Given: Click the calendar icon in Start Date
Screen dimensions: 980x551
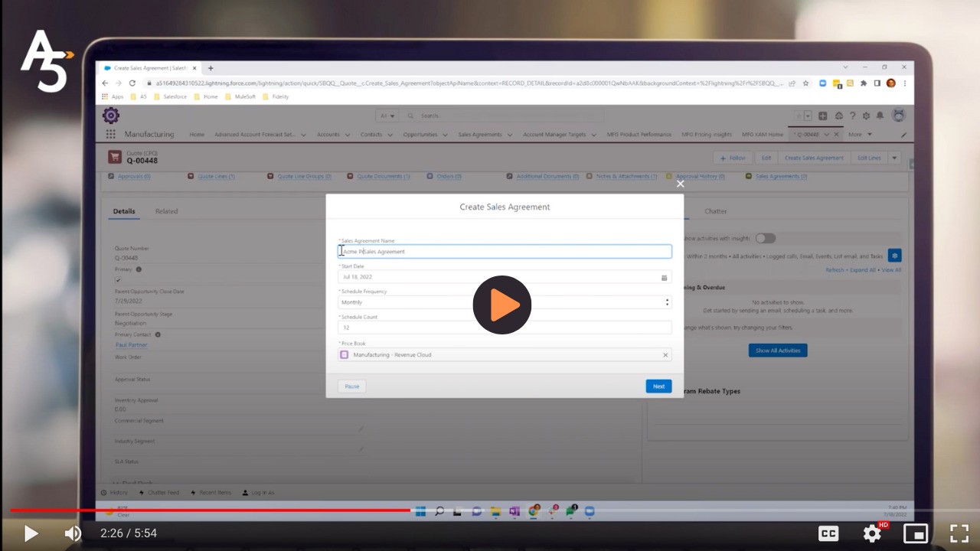Looking at the screenshot, I should tap(664, 277).
